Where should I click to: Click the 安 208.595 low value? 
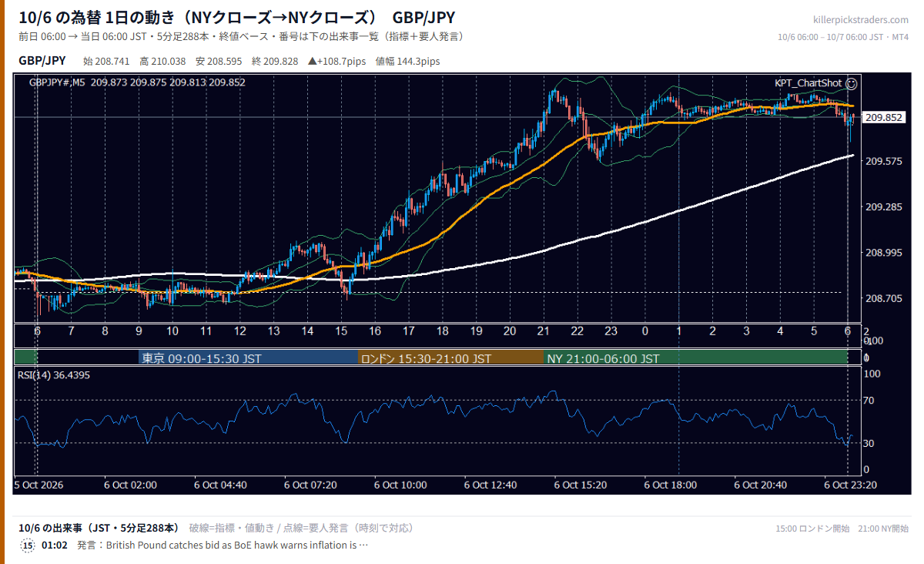tap(219, 62)
